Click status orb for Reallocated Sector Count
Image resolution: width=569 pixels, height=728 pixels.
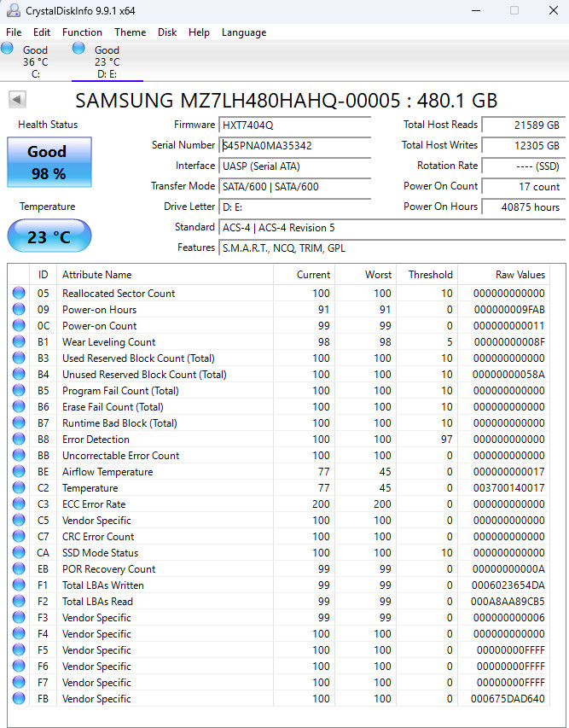pos(19,293)
